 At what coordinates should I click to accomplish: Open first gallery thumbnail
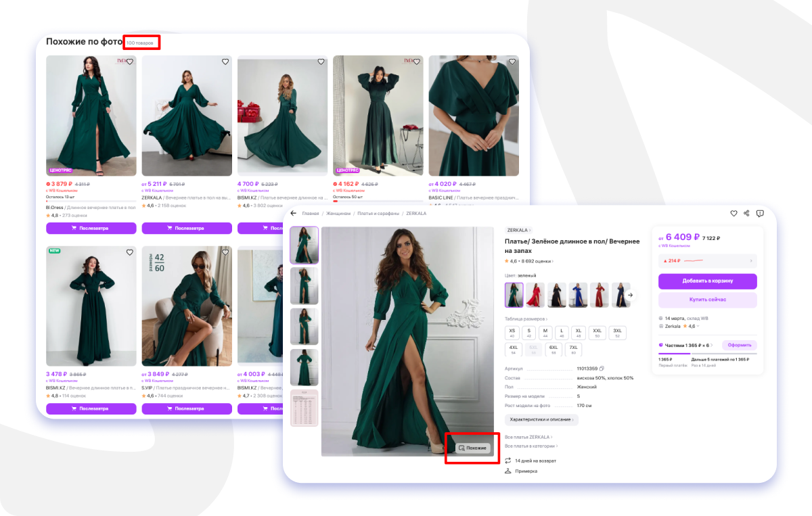tap(304, 245)
